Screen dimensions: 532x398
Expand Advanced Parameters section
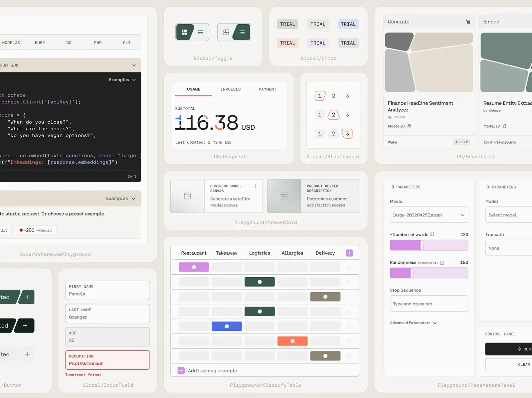(x=413, y=323)
